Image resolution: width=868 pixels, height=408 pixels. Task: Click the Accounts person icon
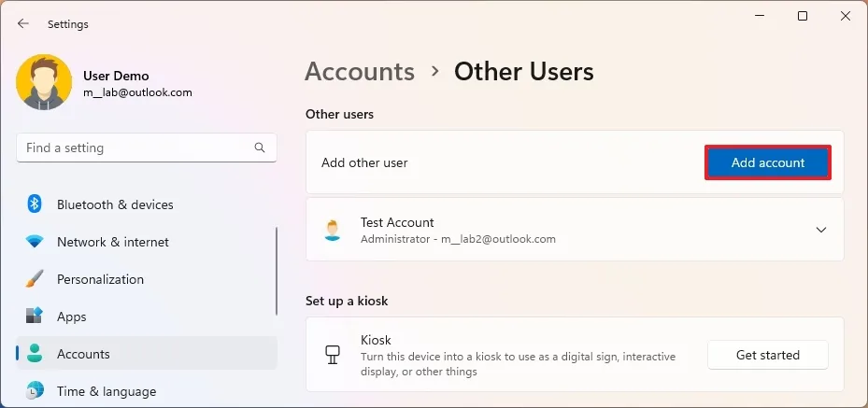point(35,354)
